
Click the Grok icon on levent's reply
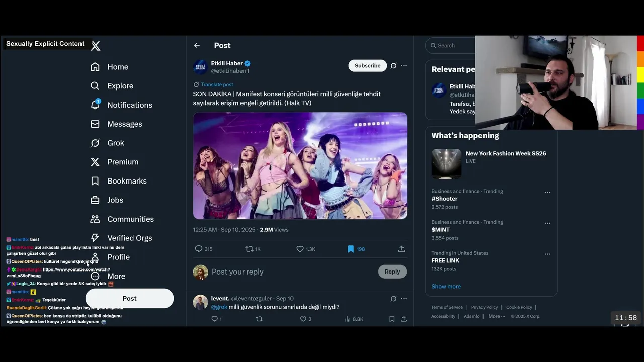click(393, 299)
